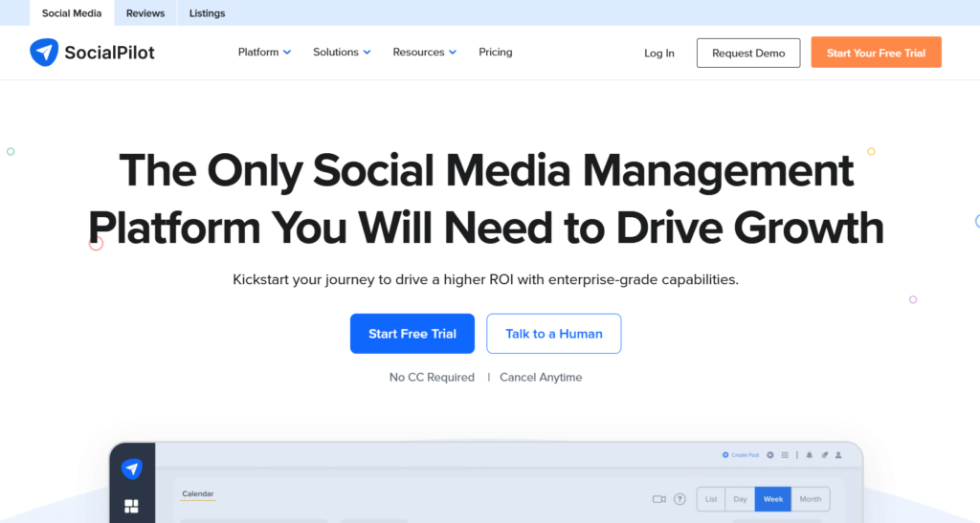The width and height of the screenshot is (980, 523).
Task: Expand the Platform menu
Action: pos(264,52)
